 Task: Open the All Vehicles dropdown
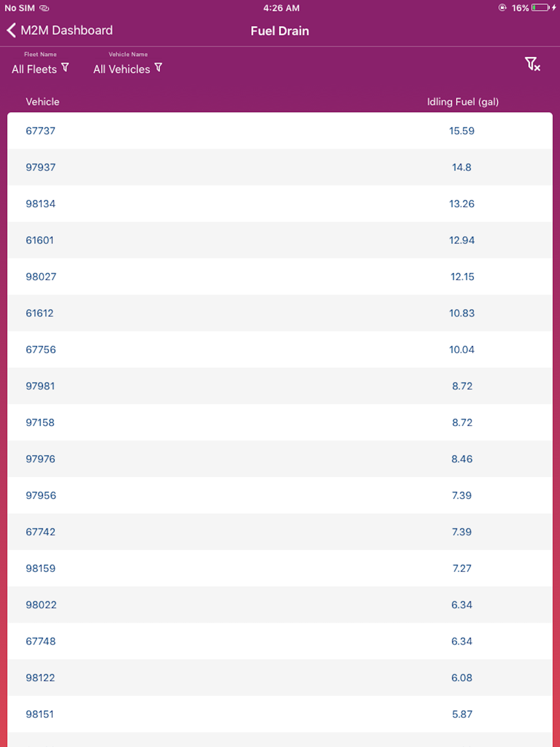pos(122,69)
